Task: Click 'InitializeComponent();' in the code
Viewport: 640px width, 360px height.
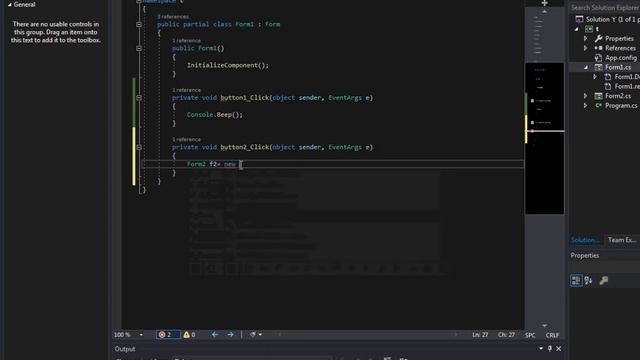Action: (x=228, y=65)
